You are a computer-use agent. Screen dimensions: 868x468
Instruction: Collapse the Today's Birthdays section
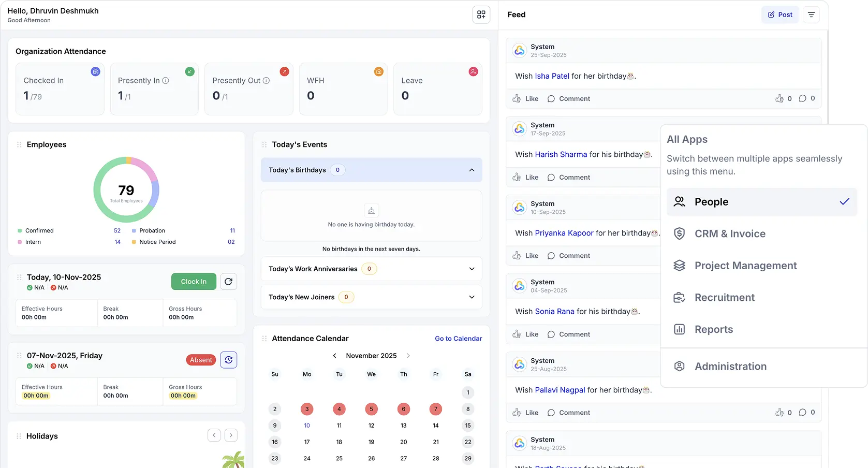click(472, 170)
